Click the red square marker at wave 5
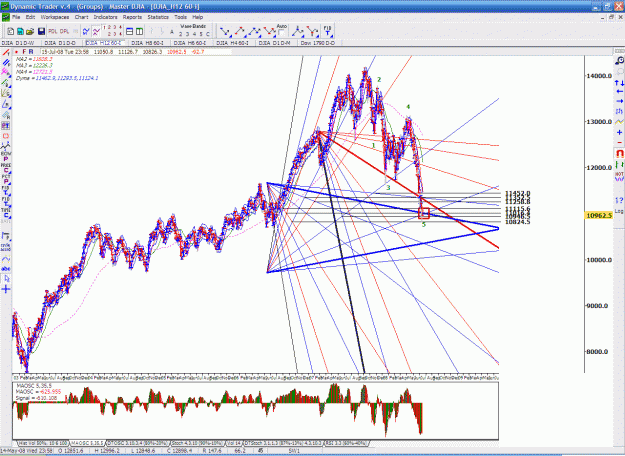Image resolution: width=625 pixels, height=456 pixels. click(424, 213)
